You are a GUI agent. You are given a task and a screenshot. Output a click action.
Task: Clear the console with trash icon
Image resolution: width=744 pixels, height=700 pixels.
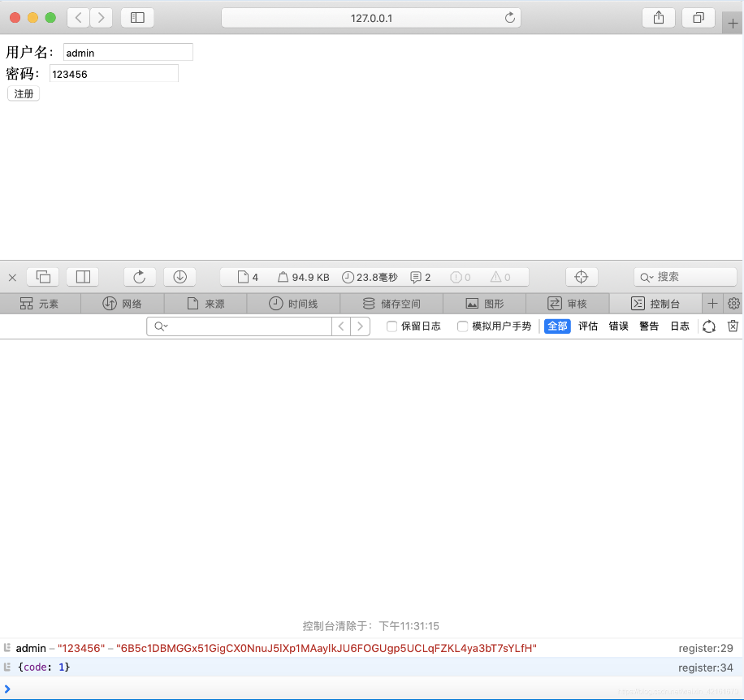pos(733,326)
